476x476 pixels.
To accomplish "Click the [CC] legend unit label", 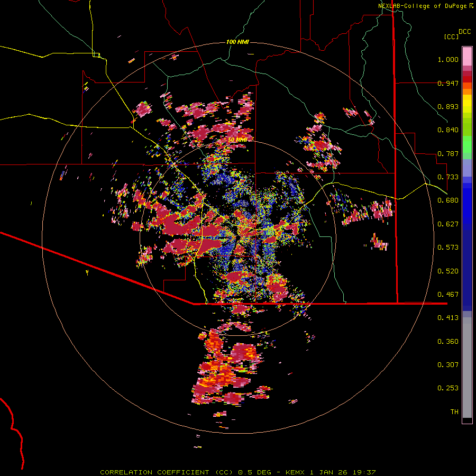I will [x=451, y=36].
